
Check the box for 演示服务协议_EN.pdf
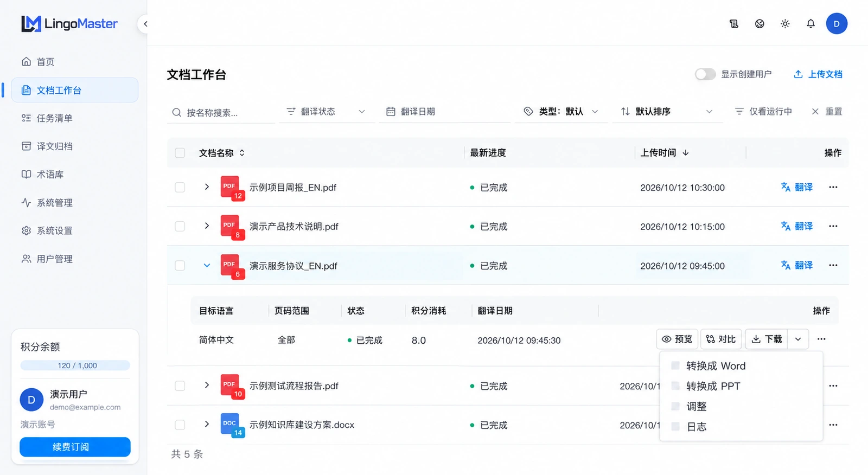coord(180,266)
